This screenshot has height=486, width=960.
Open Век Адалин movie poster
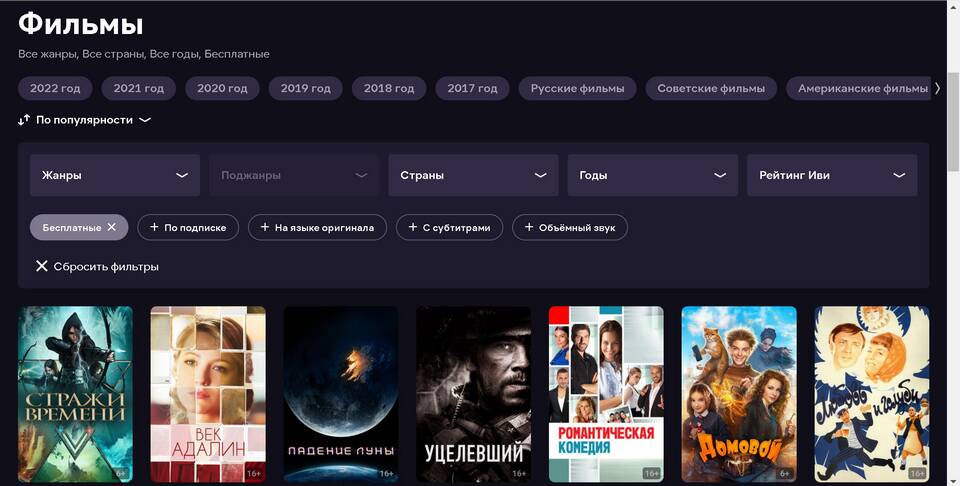tap(208, 394)
